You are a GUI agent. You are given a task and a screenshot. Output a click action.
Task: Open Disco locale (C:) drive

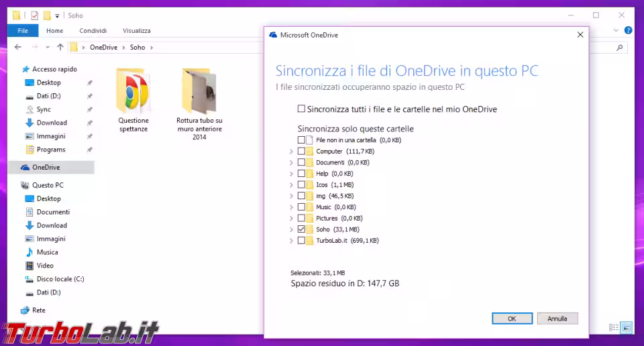(60, 279)
